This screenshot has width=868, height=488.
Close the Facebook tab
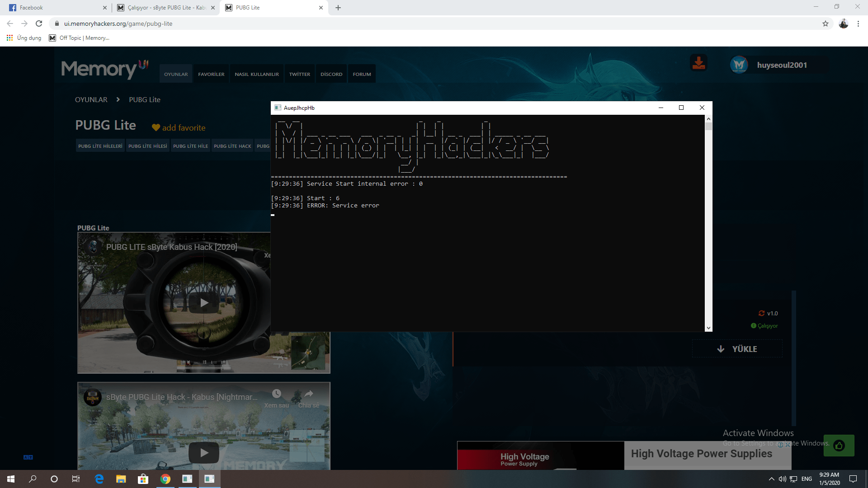105,8
